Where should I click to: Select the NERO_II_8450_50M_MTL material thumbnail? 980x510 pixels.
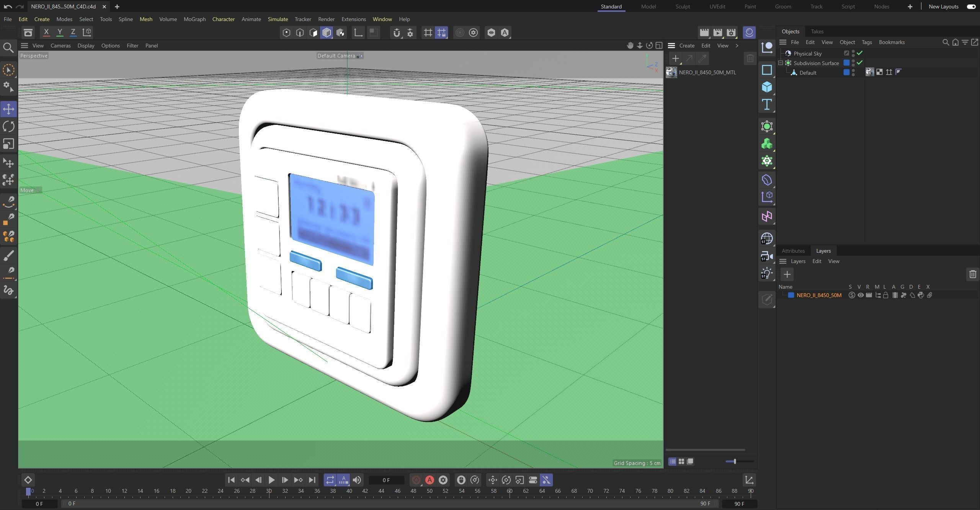pyautogui.click(x=671, y=72)
